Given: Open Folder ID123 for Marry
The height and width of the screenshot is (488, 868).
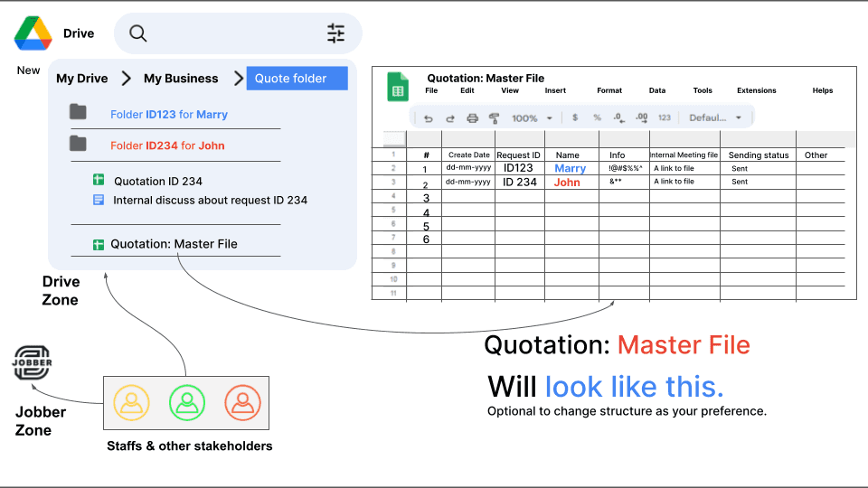Looking at the screenshot, I should [x=168, y=115].
